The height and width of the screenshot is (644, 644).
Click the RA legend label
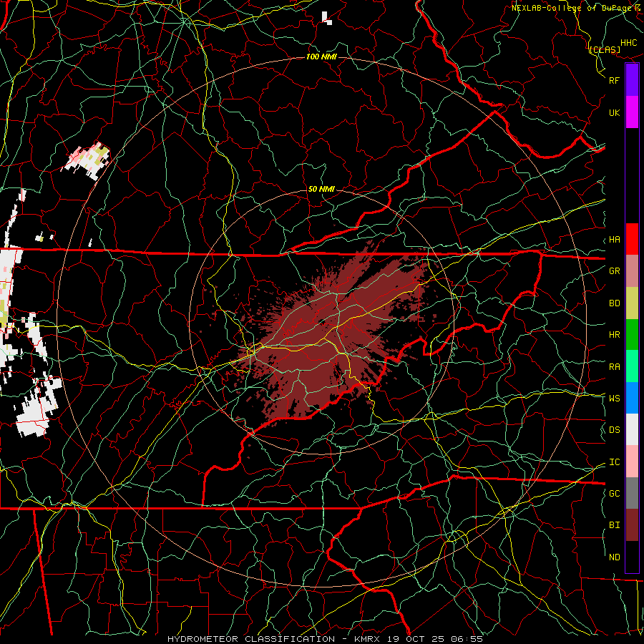[615, 367]
